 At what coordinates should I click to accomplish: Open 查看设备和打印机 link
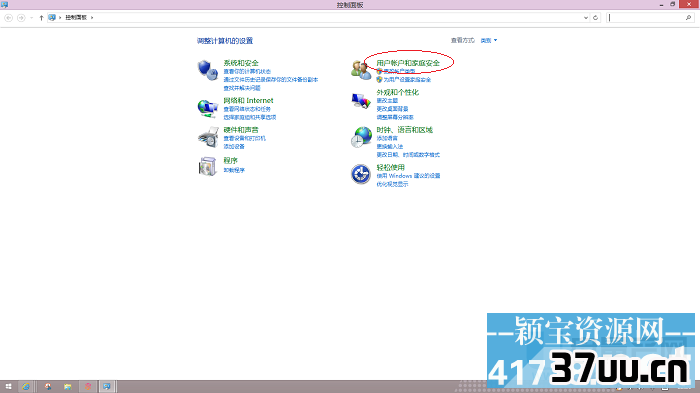tap(244, 138)
